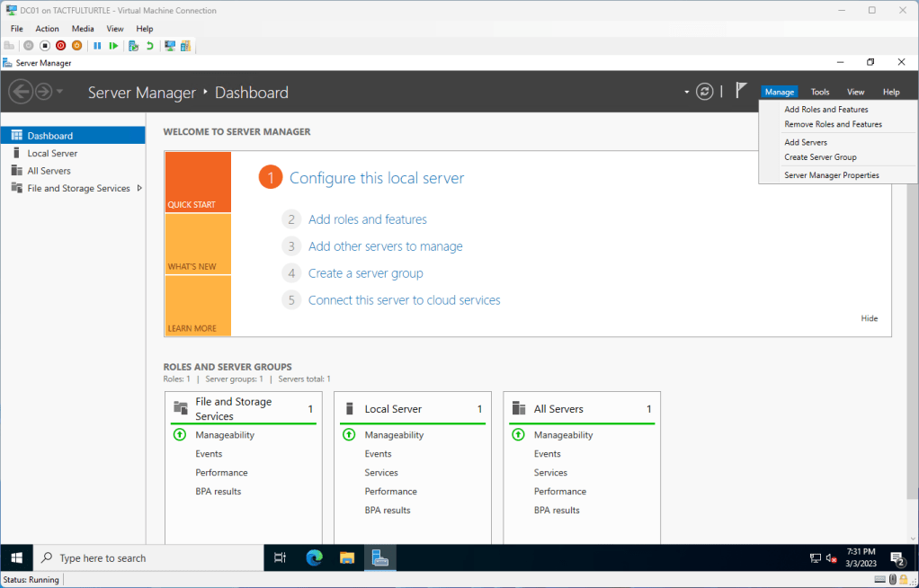Click the Server Manager refresh icon

[706, 92]
